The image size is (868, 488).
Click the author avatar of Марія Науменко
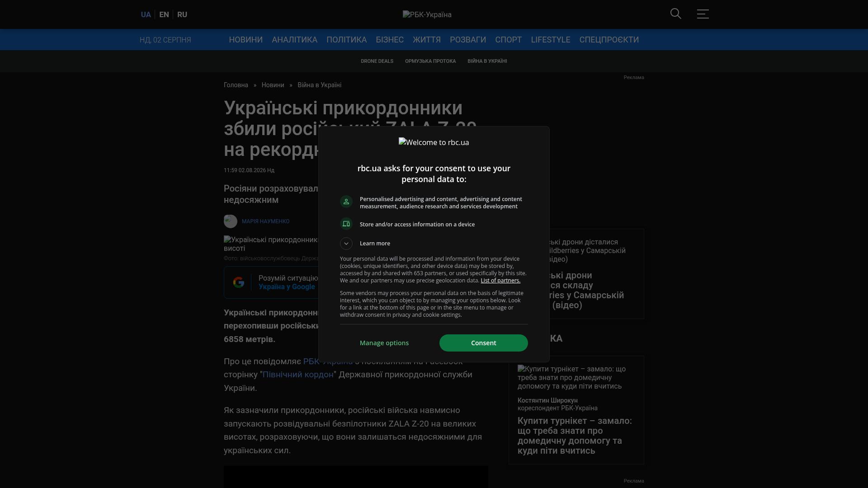pos(231,221)
